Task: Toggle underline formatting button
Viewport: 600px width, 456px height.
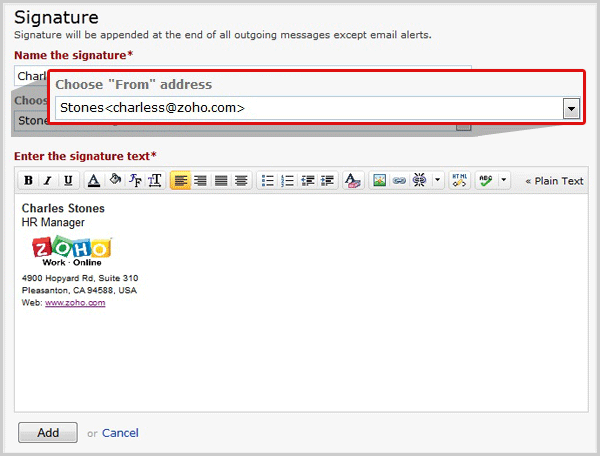Action: tap(67, 181)
